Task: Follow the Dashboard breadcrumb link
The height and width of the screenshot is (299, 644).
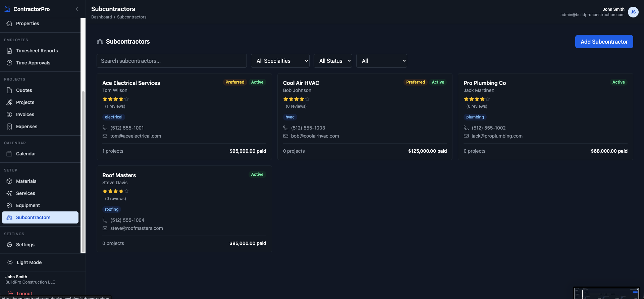Action: (101, 17)
